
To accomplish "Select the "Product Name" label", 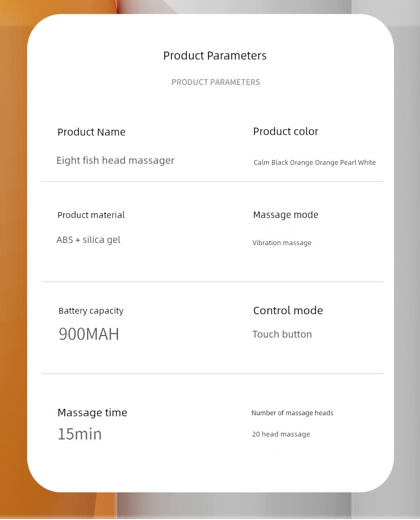I will tap(91, 132).
